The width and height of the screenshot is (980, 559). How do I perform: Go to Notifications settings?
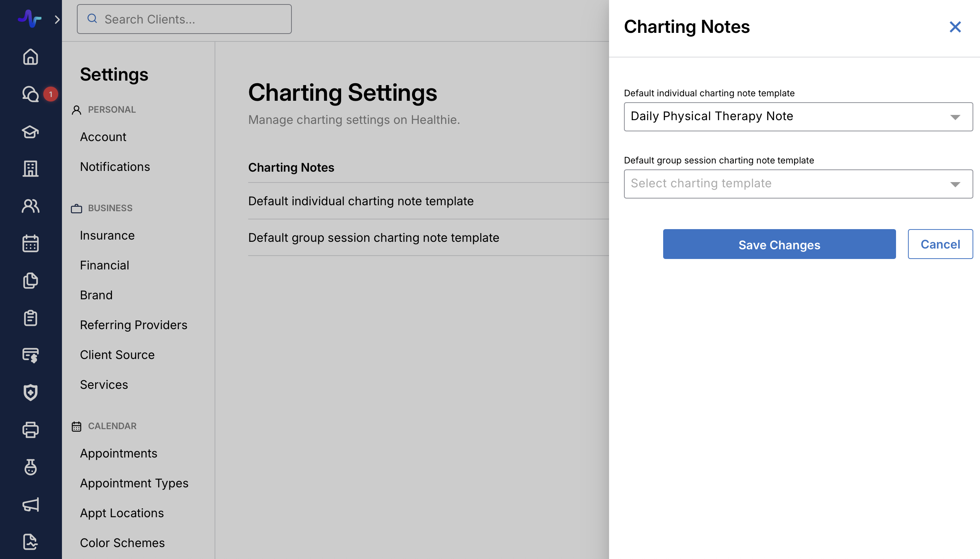click(115, 167)
